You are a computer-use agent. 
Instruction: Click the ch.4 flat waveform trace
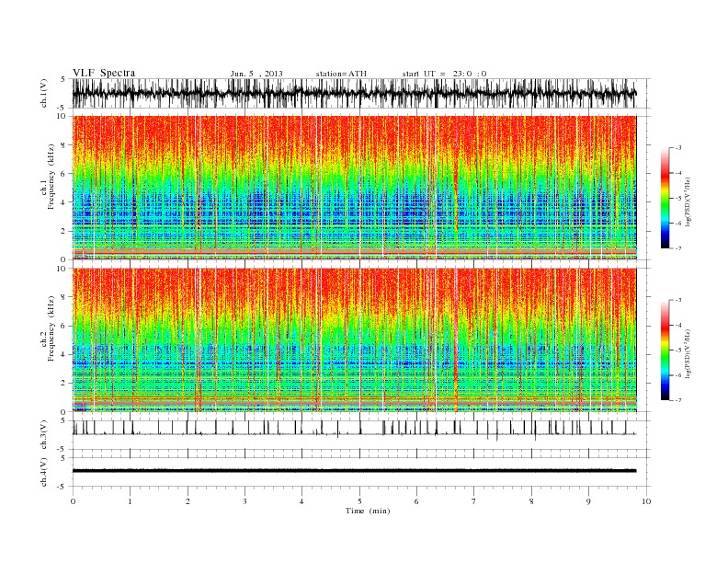click(354, 471)
